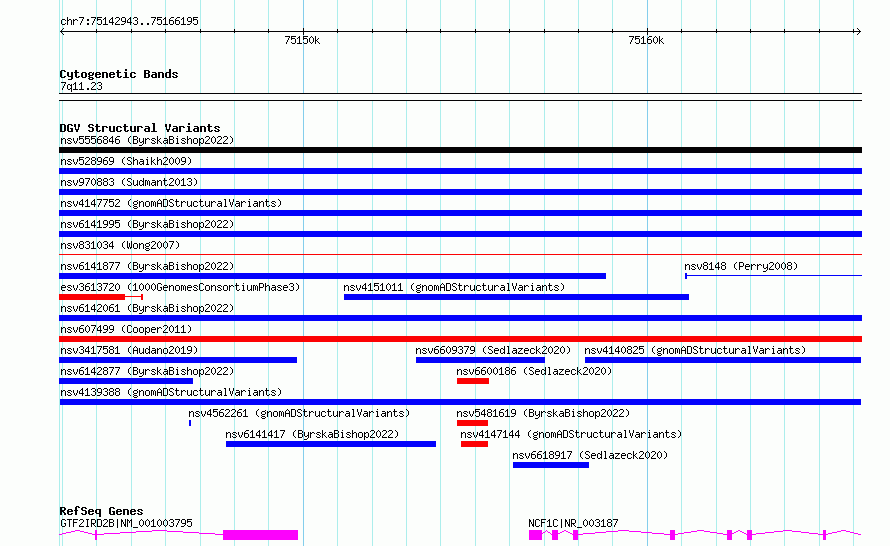
Task: Open GTF2IRD2B|NM_001003795 gene label
Action: click(x=126, y=523)
